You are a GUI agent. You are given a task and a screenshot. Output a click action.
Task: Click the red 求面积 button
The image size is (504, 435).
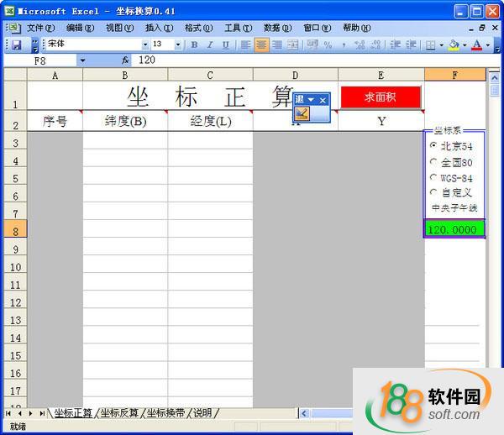[381, 97]
